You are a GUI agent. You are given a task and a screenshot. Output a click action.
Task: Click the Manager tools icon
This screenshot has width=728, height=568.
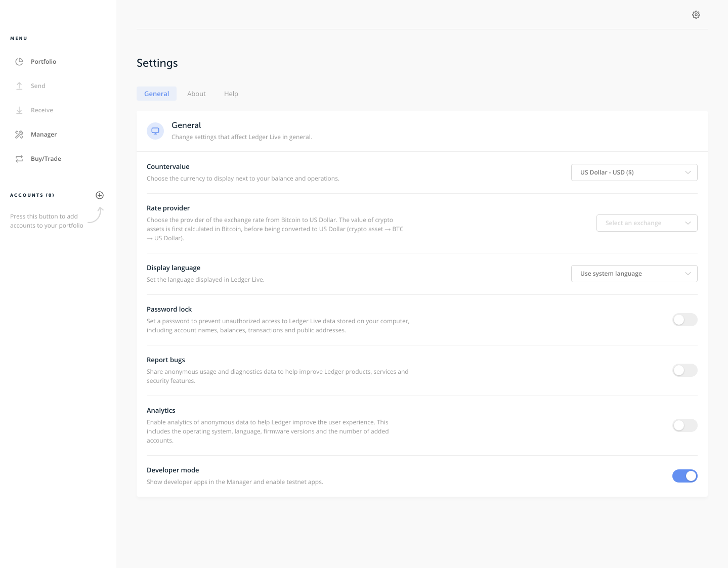[19, 135]
